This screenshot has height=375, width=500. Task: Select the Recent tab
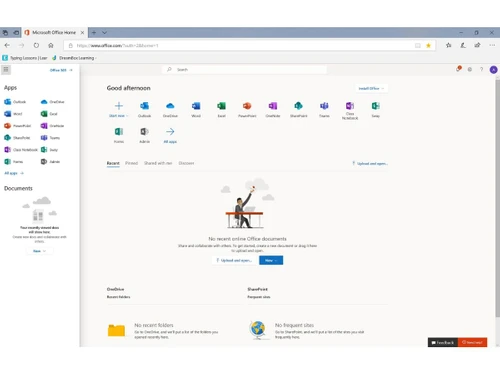(x=113, y=163)
